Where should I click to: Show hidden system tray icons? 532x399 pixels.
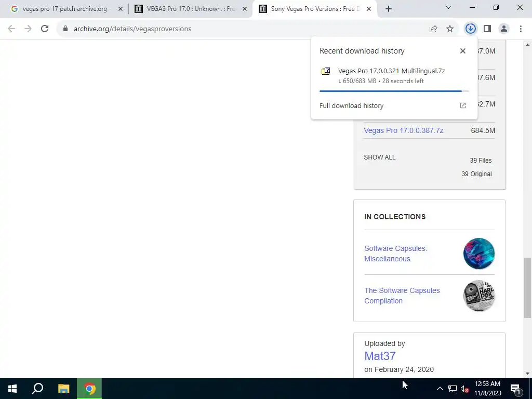(x=440, y=389)
